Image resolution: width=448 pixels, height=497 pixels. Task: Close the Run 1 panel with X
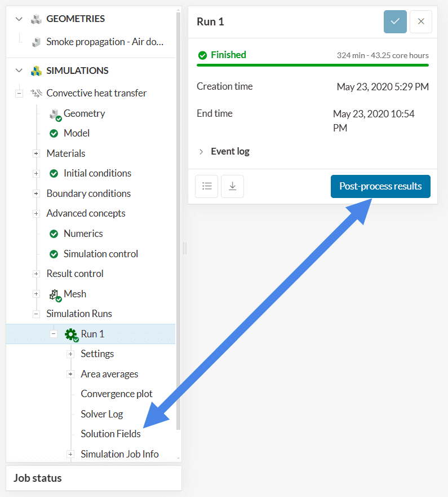421,21
